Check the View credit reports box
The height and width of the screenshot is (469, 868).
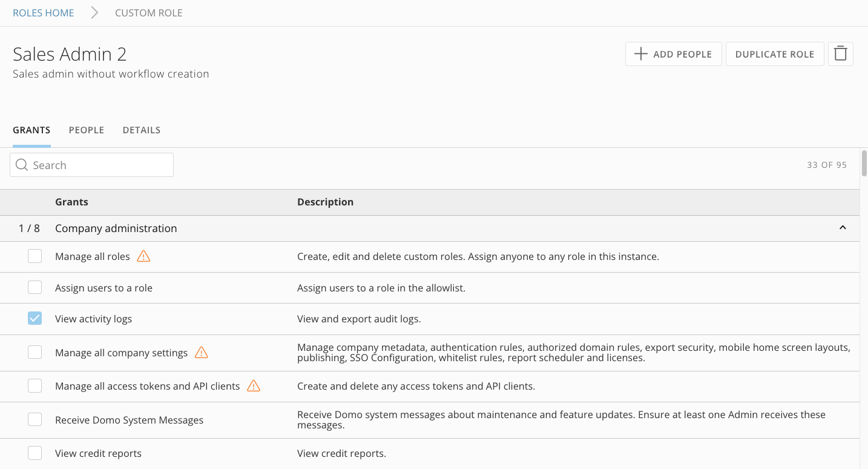35,453
